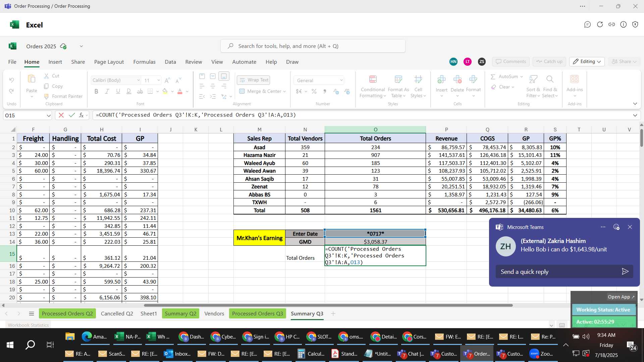This screenshot has height=362, width=644.
Task: Collapse the ribbon with chevron
Action: tap(635, 104)
